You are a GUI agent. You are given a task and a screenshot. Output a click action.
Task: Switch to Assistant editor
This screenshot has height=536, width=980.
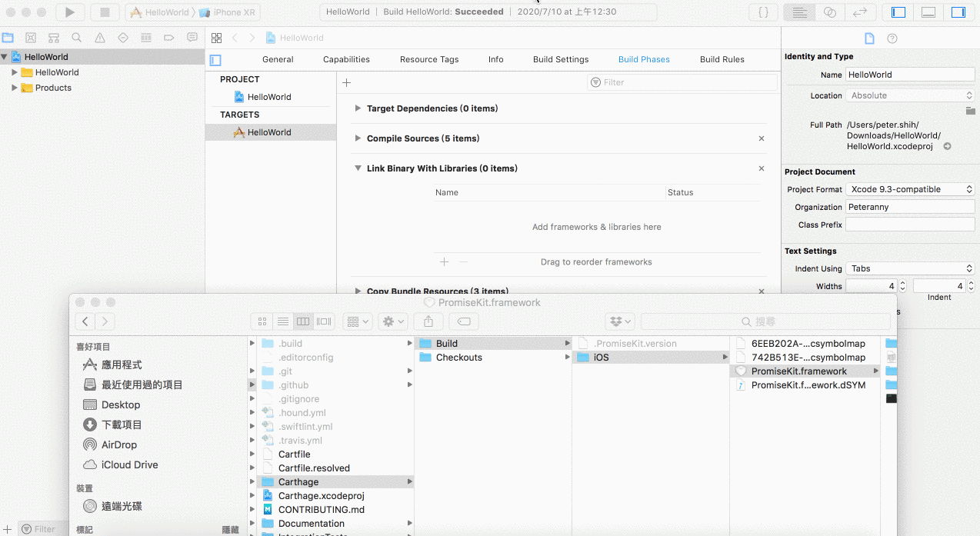coord(829,12)
